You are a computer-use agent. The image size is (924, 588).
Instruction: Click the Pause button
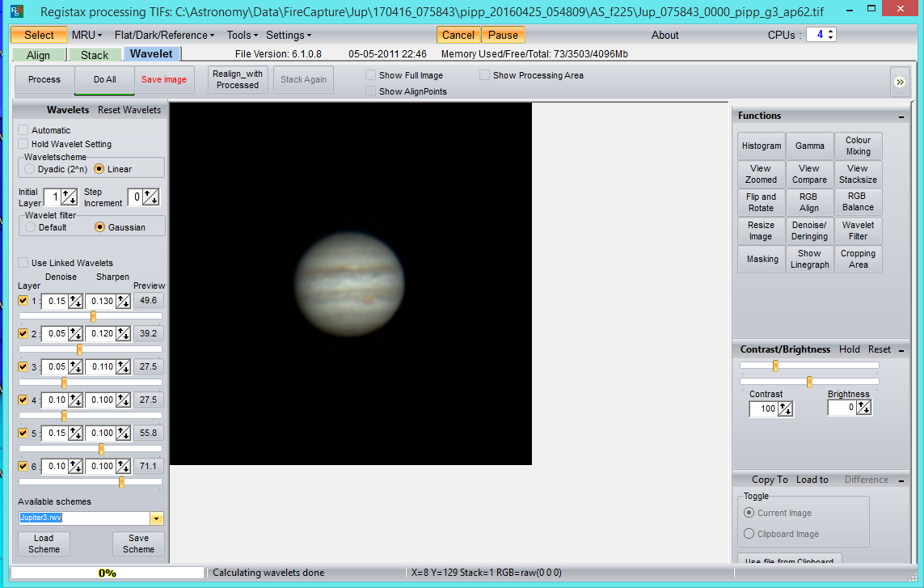(x=504, y=35)
